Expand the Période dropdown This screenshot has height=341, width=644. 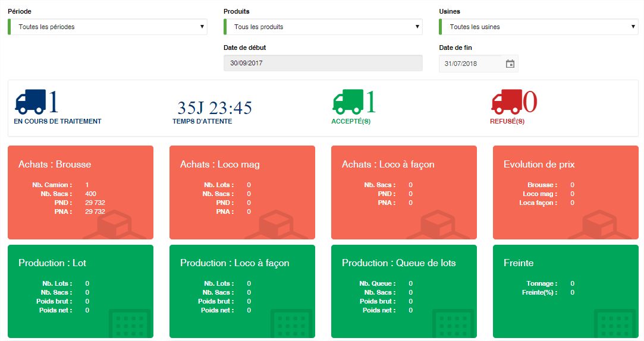108,27
